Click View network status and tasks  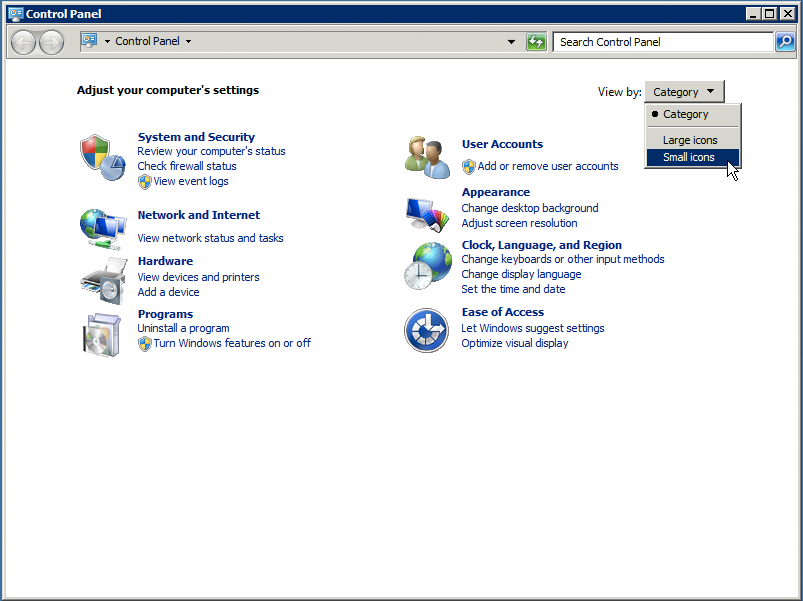click(x=210, y=238)
